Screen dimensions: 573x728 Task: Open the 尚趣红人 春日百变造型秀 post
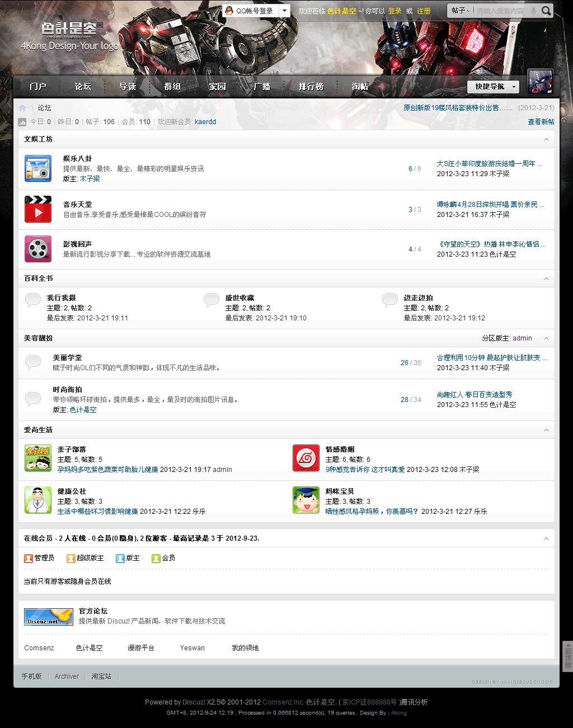pos(475,395)
